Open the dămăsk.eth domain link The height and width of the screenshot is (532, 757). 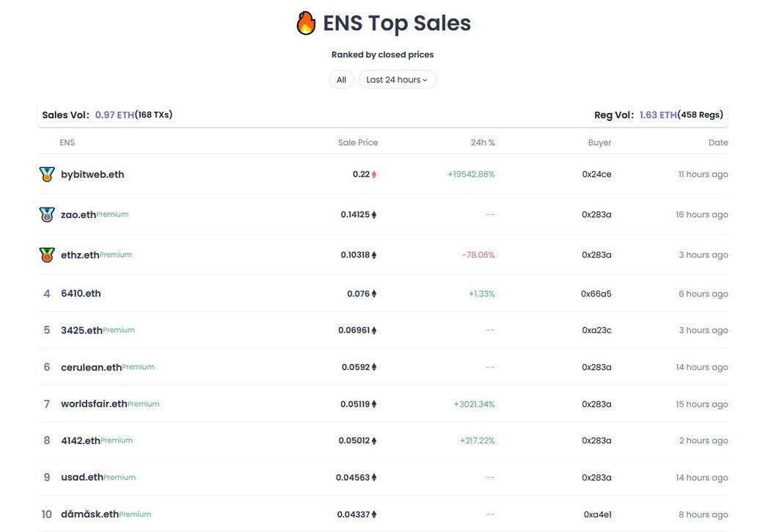89,514
